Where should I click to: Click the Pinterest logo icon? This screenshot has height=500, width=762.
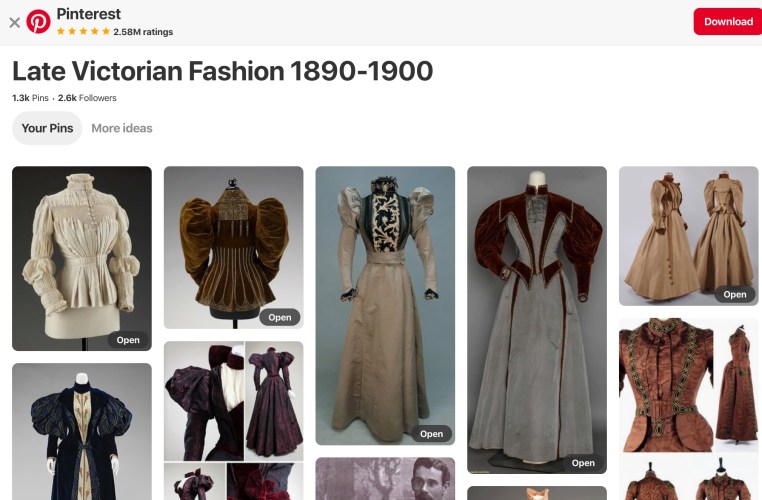pyautogui.click(x=38, y=21)
